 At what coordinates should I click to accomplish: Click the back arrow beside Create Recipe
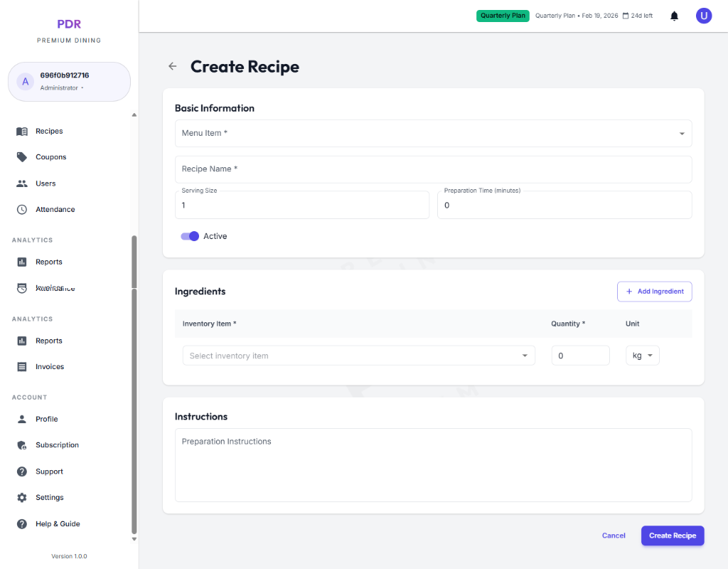coord(172,66)
